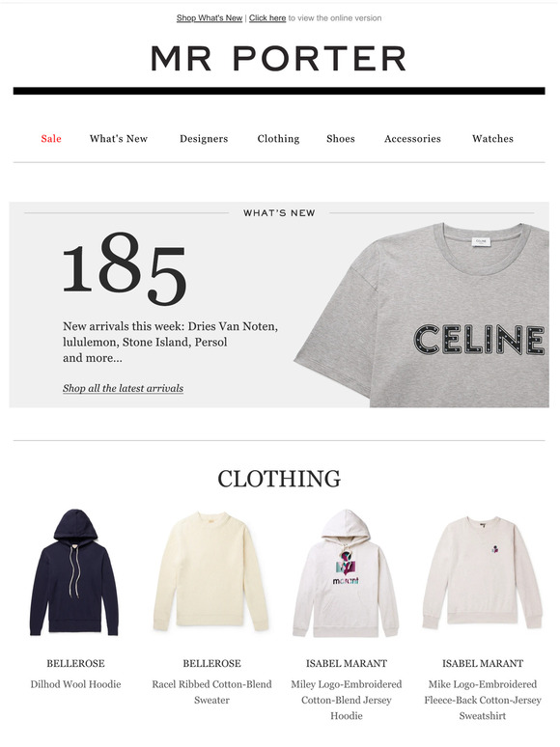Select Shoes from the navigation bar
560x747 pixels.
[341, 139]
